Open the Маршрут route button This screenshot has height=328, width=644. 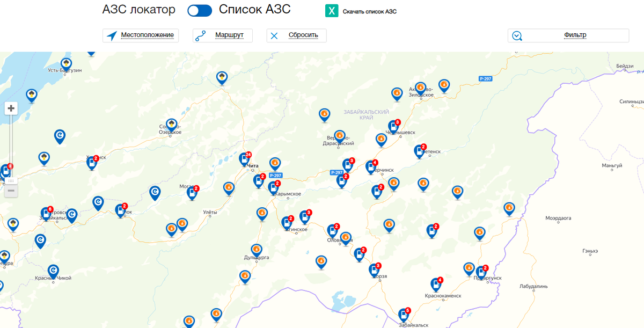pyautogui.click(x=223, y=35)
